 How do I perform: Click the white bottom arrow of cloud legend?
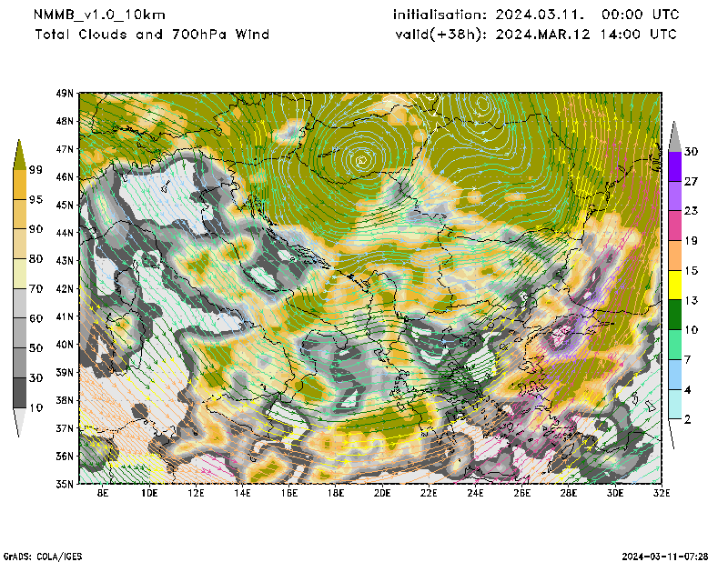point(20,421)
